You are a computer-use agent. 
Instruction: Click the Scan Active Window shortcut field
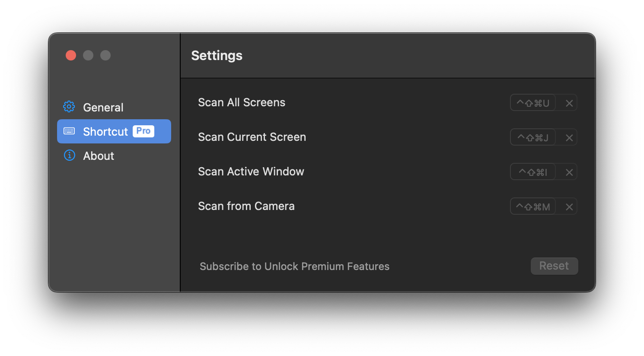(x=533, y=172)
